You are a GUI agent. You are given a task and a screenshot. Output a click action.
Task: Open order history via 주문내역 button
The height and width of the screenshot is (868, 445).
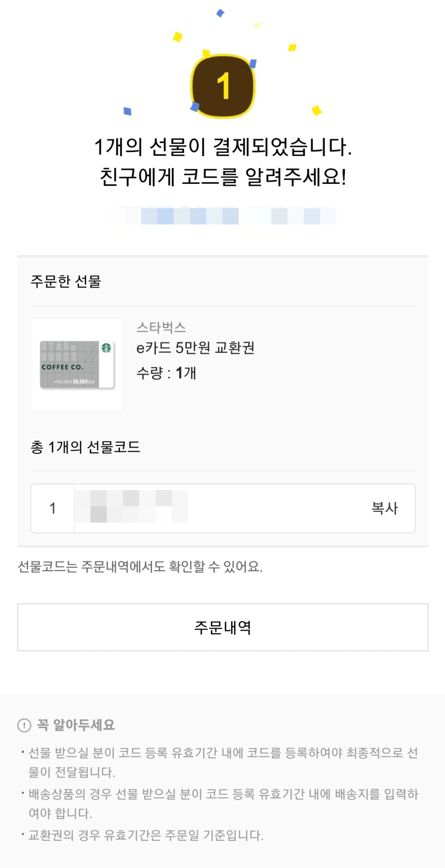[x=222, y=627]
